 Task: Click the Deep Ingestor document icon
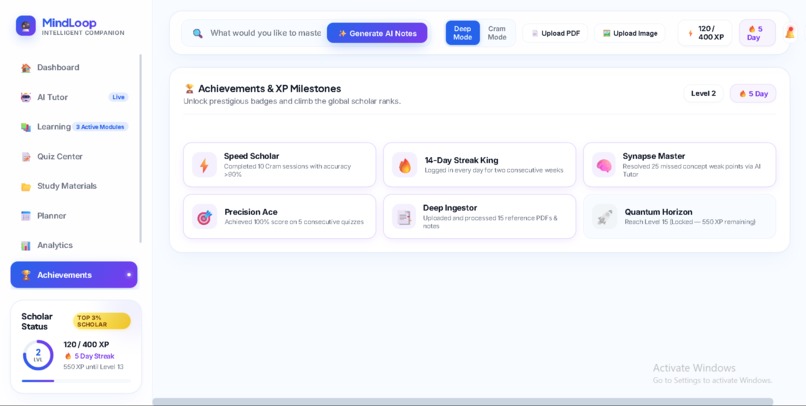tap(405, 217)
